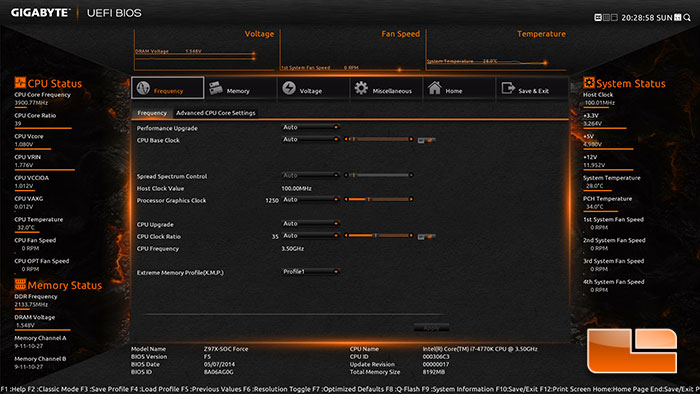Click the CPU Clock Ratio slider track
700x394 pixels.
point(379,236)
